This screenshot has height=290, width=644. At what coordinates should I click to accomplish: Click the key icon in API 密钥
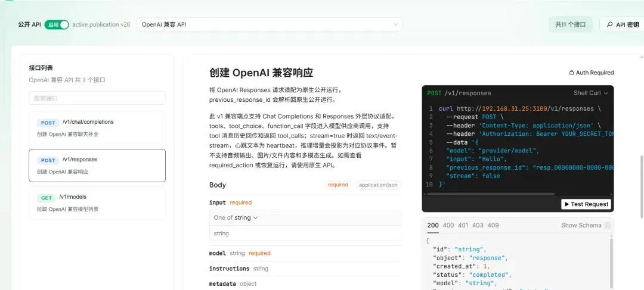609,24
